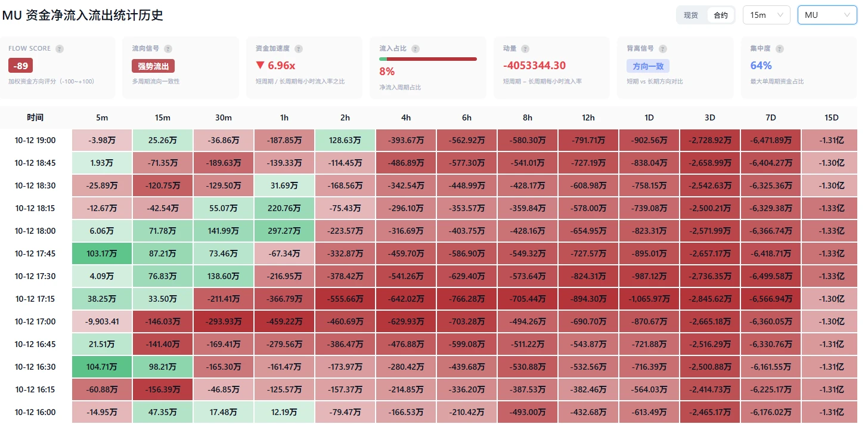The image size is (868, 424).
Task: Click the 64% concentration value
Action: tap(761, 66)
